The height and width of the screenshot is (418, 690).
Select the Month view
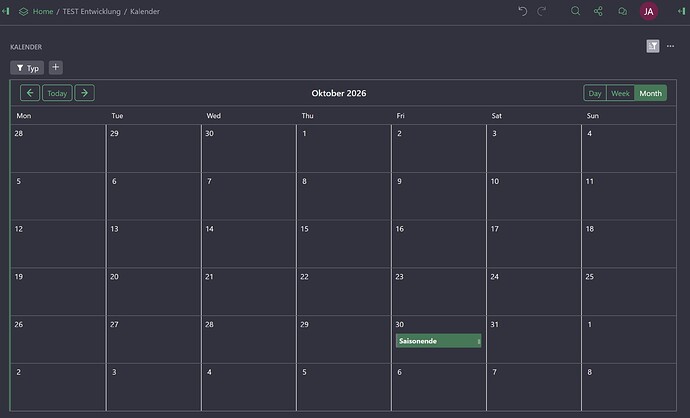pos(650,93)
